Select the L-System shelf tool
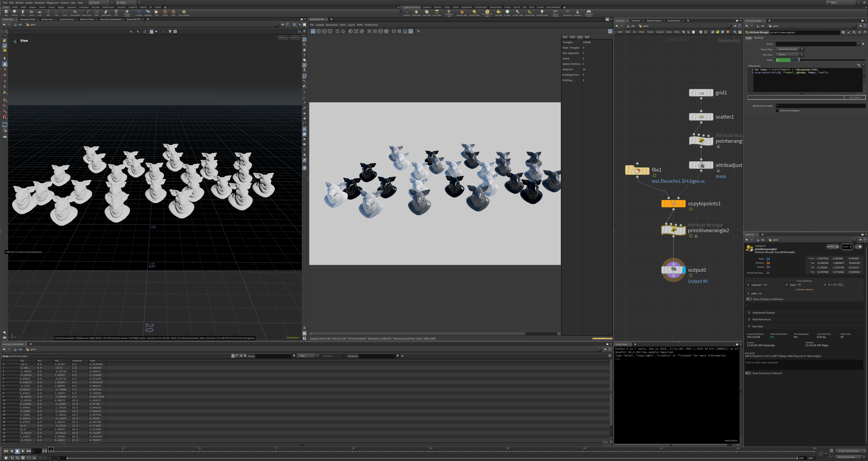This screenshot has width=868, height=461. (x=139, y=12)
